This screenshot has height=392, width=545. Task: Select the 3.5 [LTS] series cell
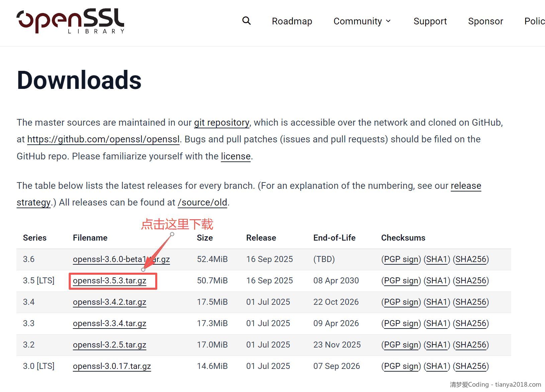(x=38, y=281)
